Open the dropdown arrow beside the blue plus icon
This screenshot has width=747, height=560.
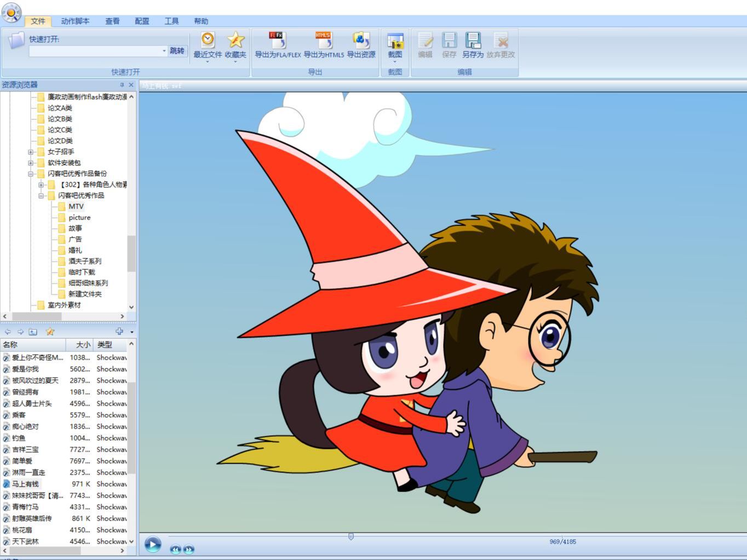(x=131, y=332)
